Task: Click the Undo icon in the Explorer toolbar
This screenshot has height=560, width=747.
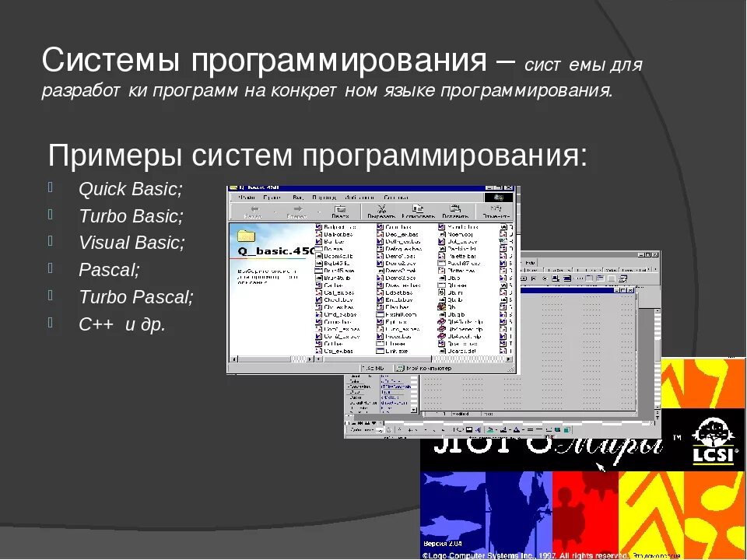Action: click(496, 208)
